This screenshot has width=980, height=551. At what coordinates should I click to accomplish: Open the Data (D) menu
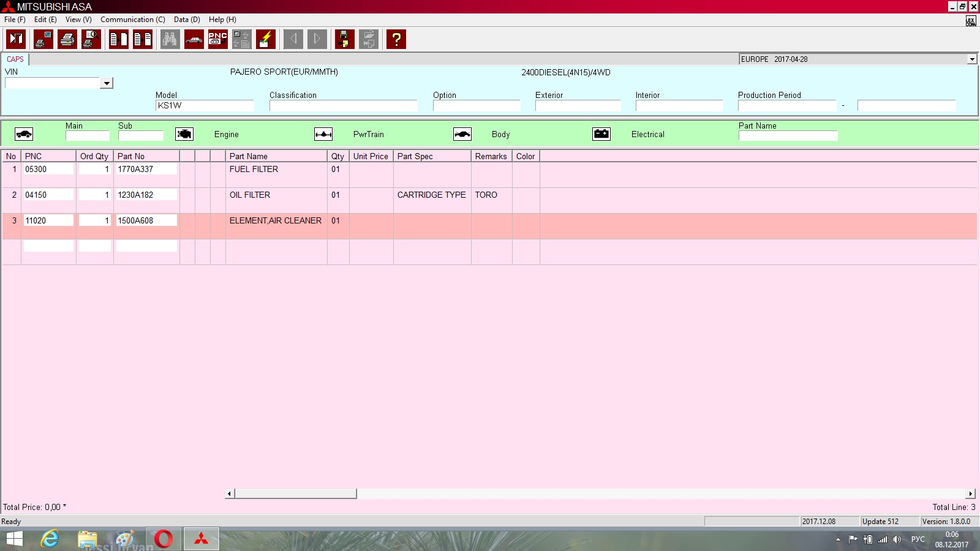tap(187, 20)
